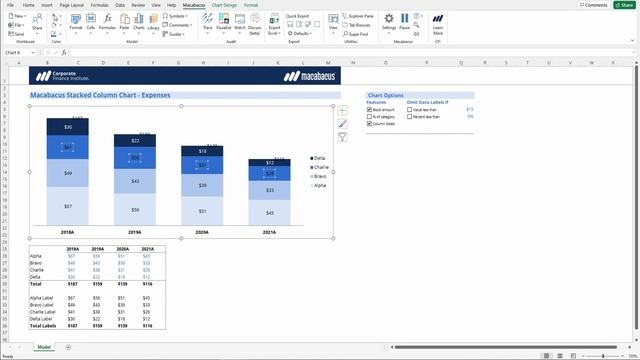Open the File menu tab
Image resolution: width=640 pixels, height=360 pixels.
coord(10,5)
